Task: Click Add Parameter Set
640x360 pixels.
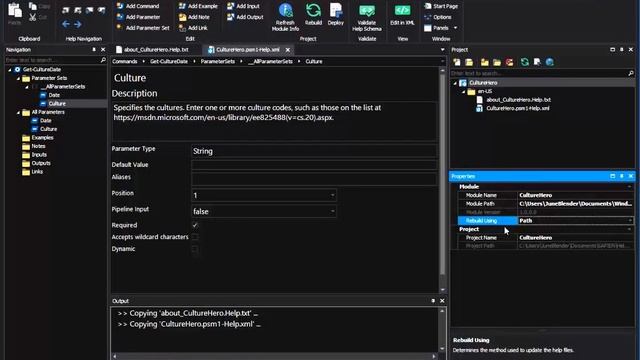Action: tap(143, 28)
